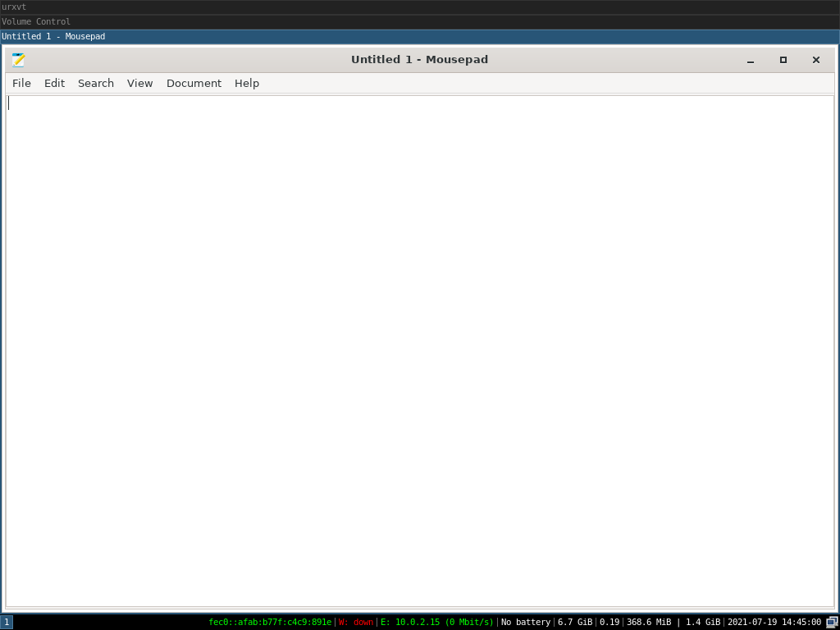Click the 'Untitled 1 - Mousepad' window title bar text
The image size is (840, 630).
tap(419, 60)
